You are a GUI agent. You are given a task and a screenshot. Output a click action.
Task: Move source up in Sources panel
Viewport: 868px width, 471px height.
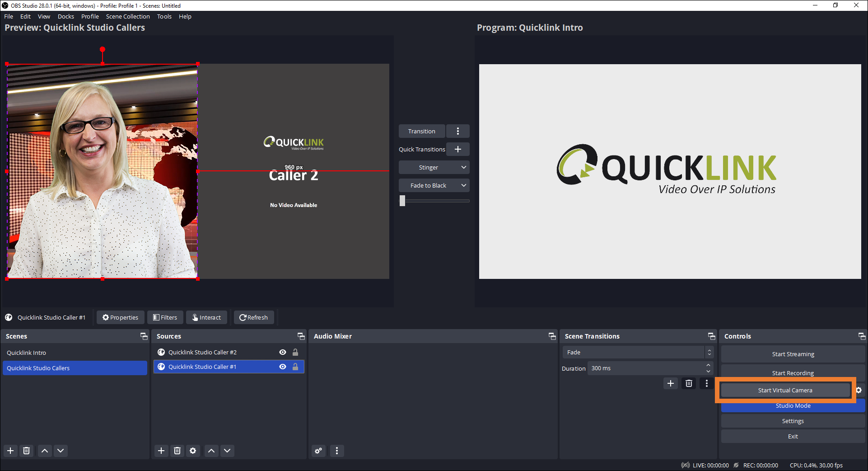(211, 451)
